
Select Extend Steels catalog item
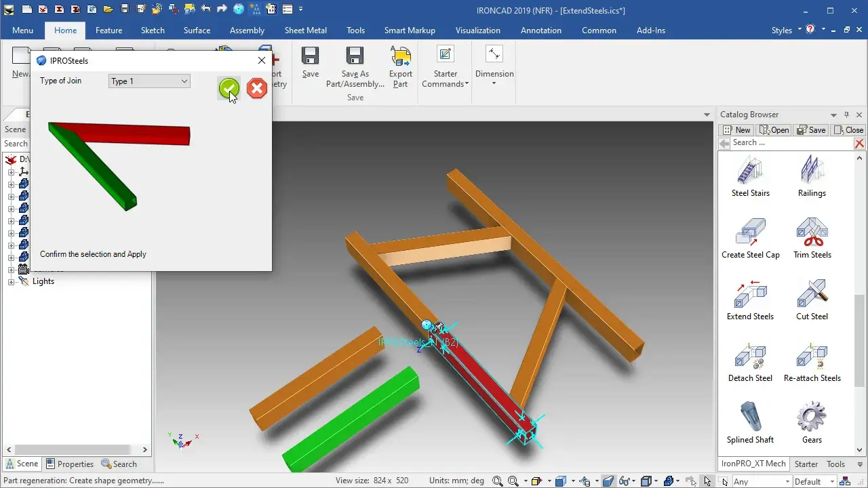(x=750, y=300)
